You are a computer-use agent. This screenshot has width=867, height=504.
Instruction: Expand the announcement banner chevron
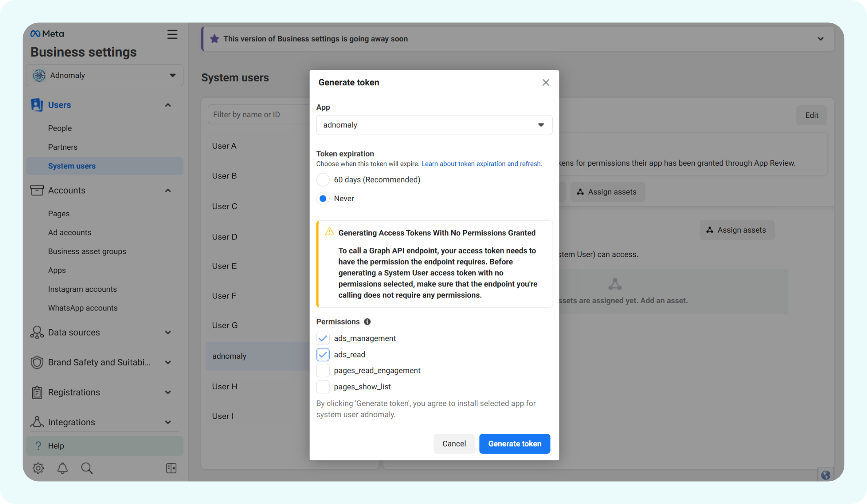point(820,39)
